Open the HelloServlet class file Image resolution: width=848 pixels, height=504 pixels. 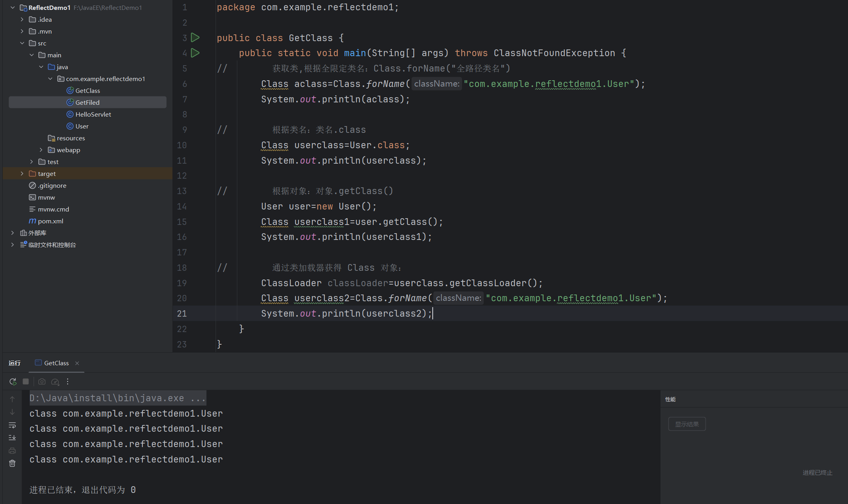tap(93, 114)
